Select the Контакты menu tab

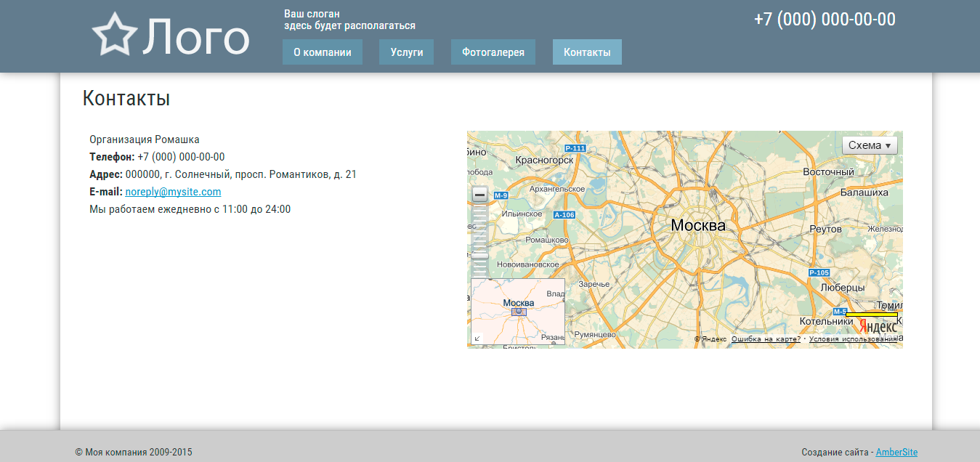click(587, 52)
